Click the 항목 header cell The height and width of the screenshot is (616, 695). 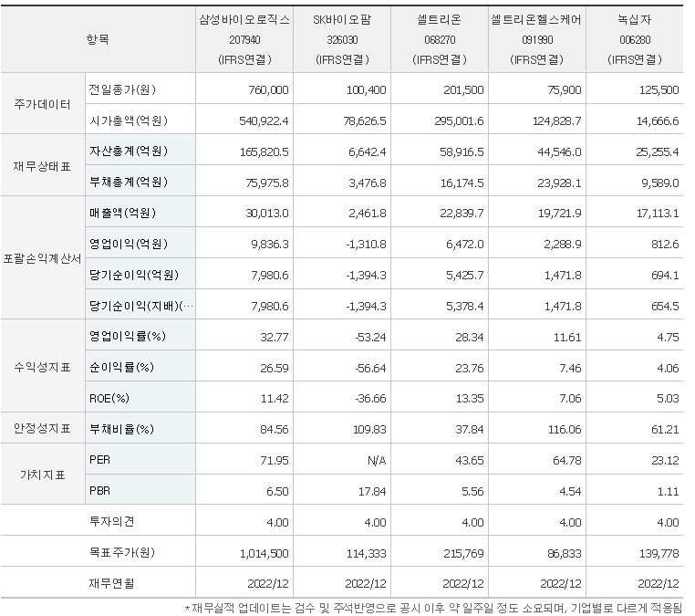(98, 39)
